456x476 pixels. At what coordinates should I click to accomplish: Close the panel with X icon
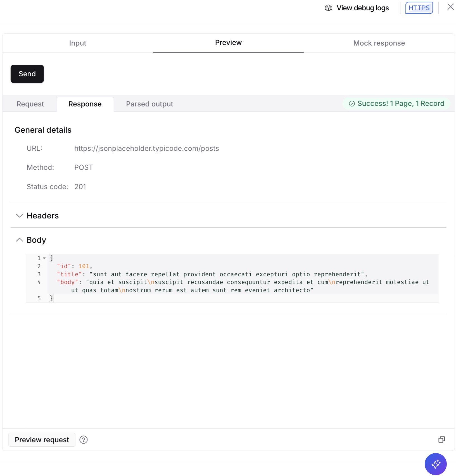(450, 7)
